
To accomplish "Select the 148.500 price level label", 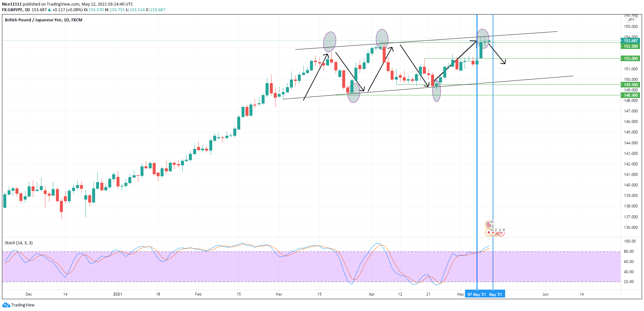I will (x=631, y=95).
